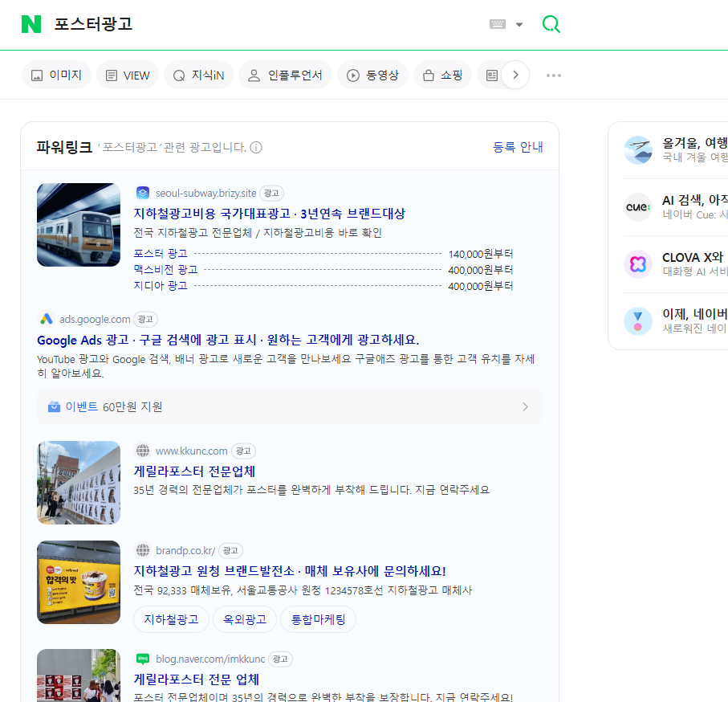Visit the brandp.co.kr URL link

point(185,550)
